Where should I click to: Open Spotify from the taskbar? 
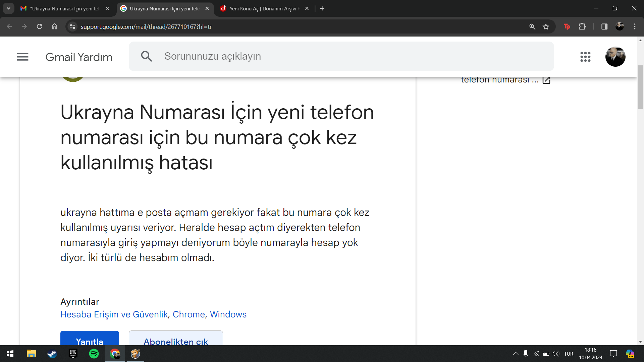94,354
